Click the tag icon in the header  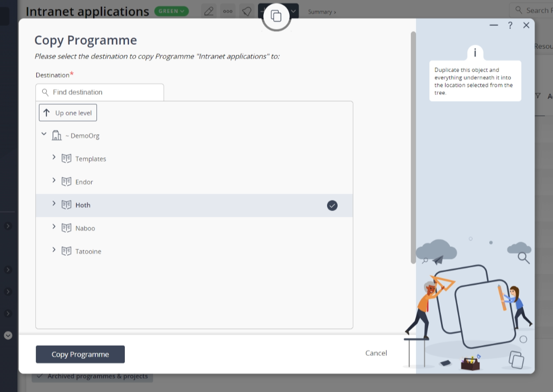pos(247,11)
